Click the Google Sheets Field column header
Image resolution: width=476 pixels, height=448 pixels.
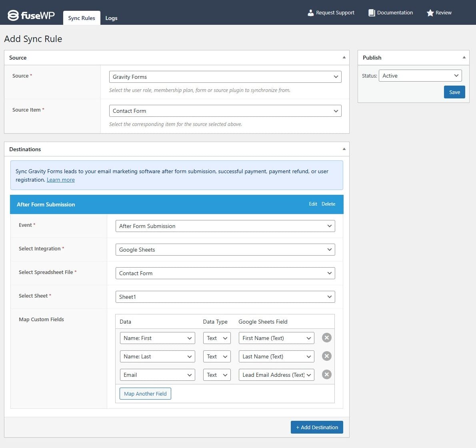[263, 322]
